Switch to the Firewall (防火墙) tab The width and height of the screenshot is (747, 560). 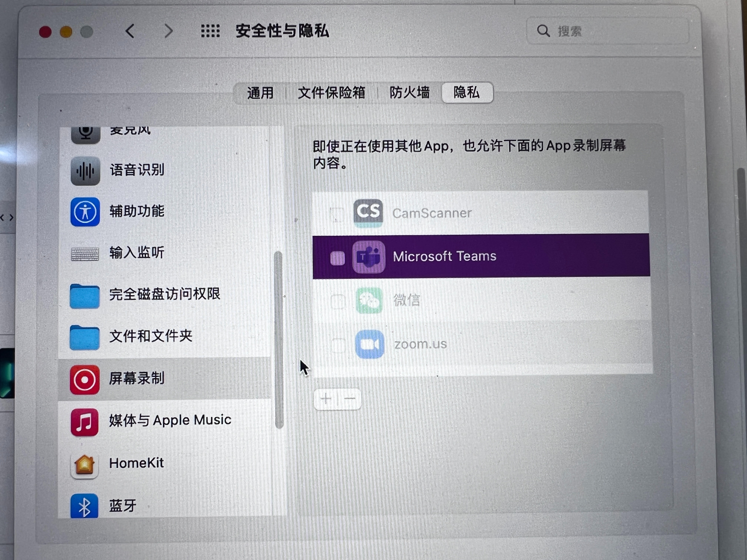pyautogui.click(x=409, y=92)
